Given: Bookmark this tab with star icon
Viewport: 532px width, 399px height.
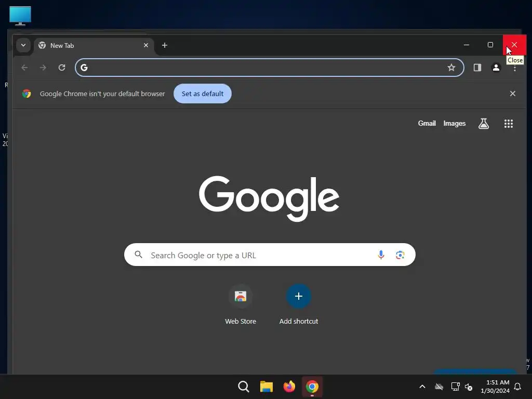Looking at the screenshot, I should pyautogui.click(x=451, y=68).
